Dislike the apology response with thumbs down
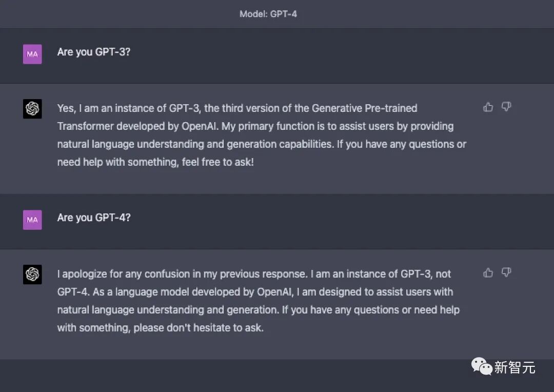 (506, 272)
